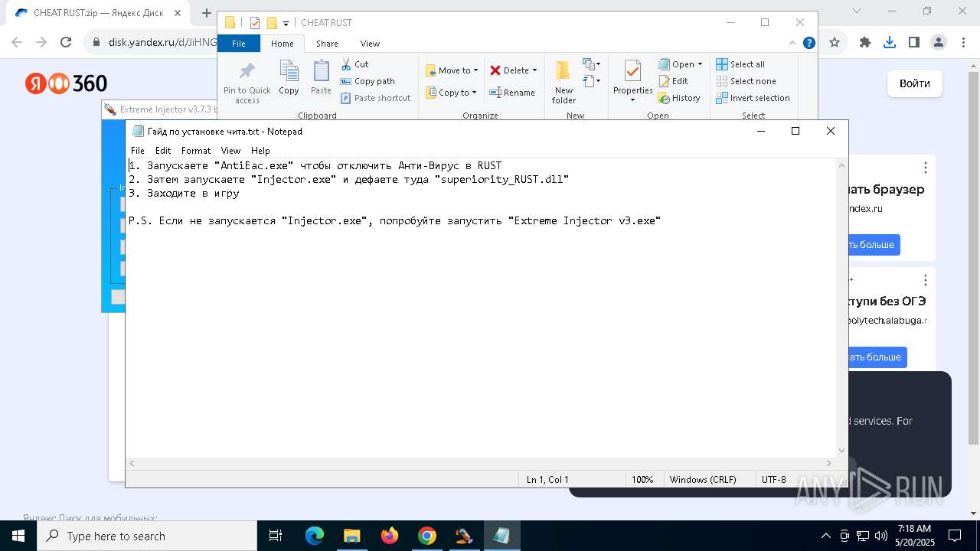Click the Properties icon in ribbon

(x=632, y=72)
